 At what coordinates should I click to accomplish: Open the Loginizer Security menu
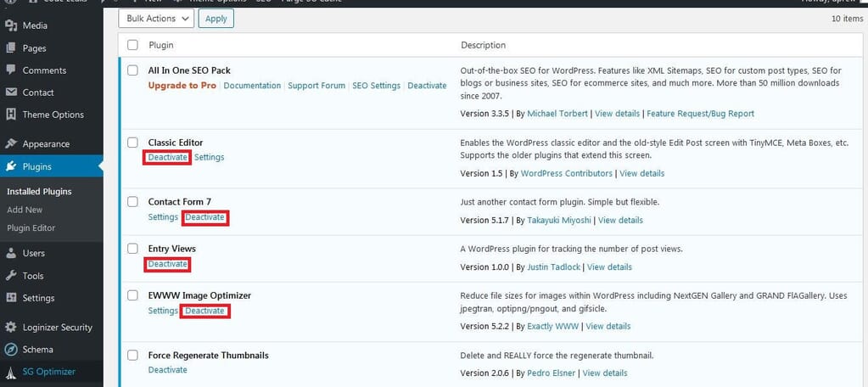pos(58,328)
